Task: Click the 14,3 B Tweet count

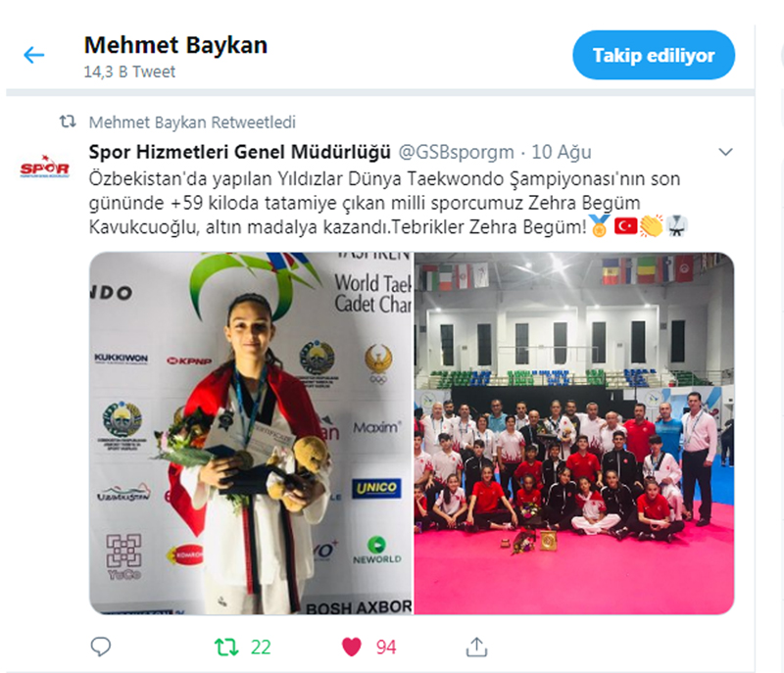Action: tap(129, 72)
